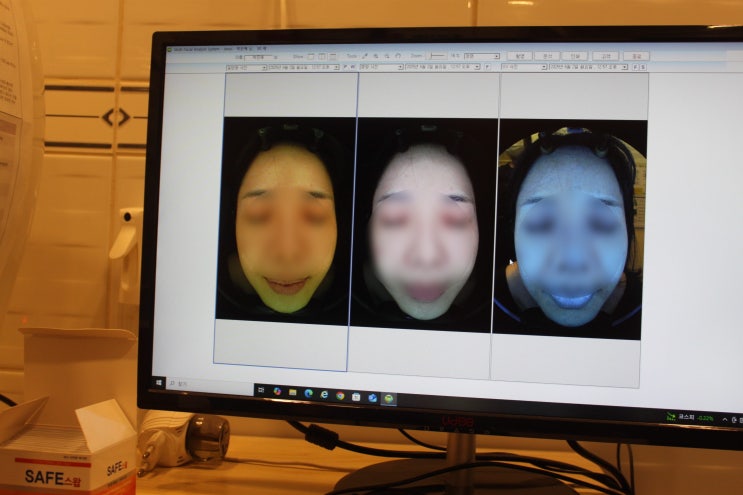The height and width of the screenshot is (495, 743).
Task: Select the normal-light face image in the middle panel
Action: pyautogui.click(x=425, y=225)
